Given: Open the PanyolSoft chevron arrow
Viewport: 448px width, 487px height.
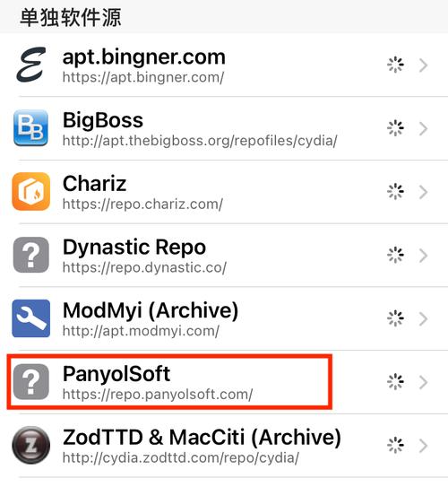Looking at the screenshot, I should 424,382.
